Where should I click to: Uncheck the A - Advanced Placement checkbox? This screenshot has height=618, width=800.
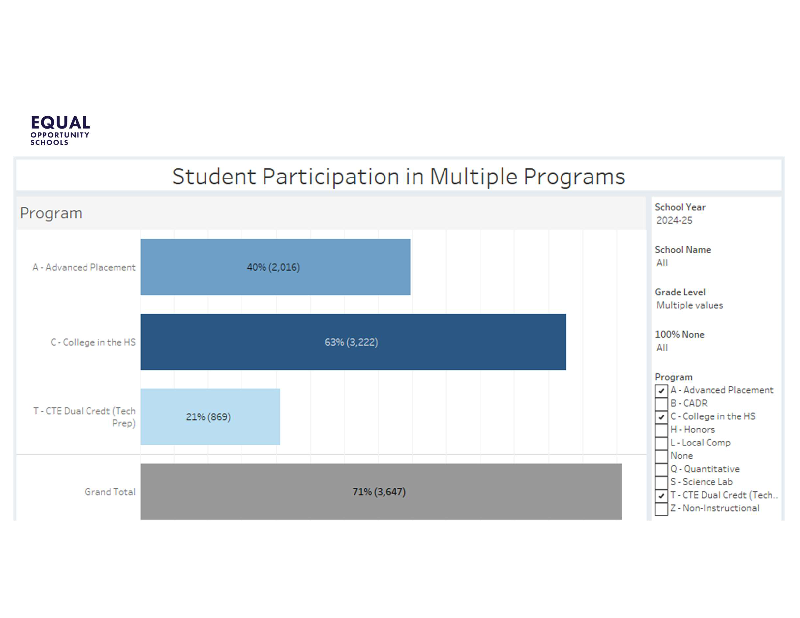[x=661, y=390]
